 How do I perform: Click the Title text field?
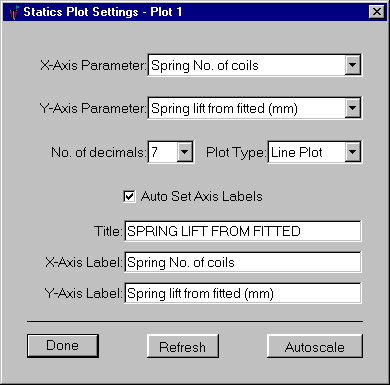coord(243,231)
